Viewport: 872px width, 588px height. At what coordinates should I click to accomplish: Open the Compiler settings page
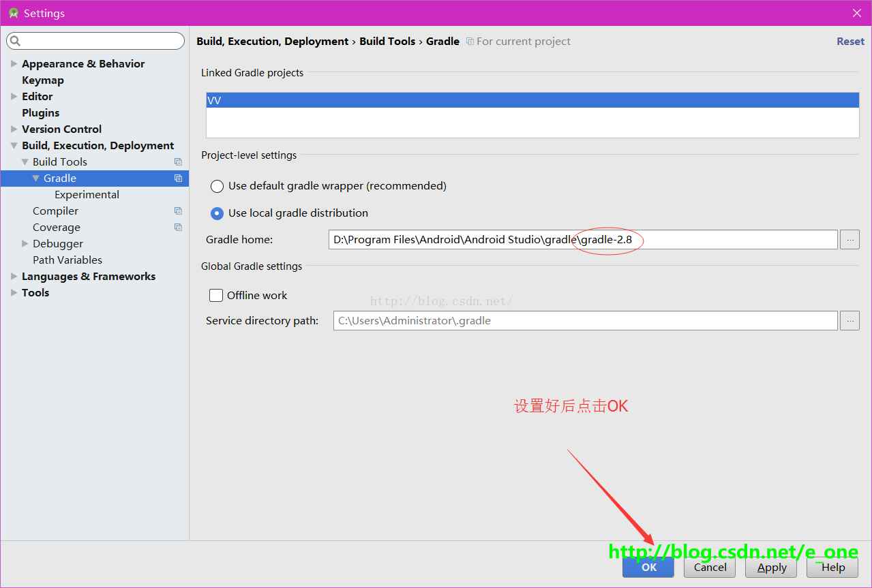click(x=56, y=211)
